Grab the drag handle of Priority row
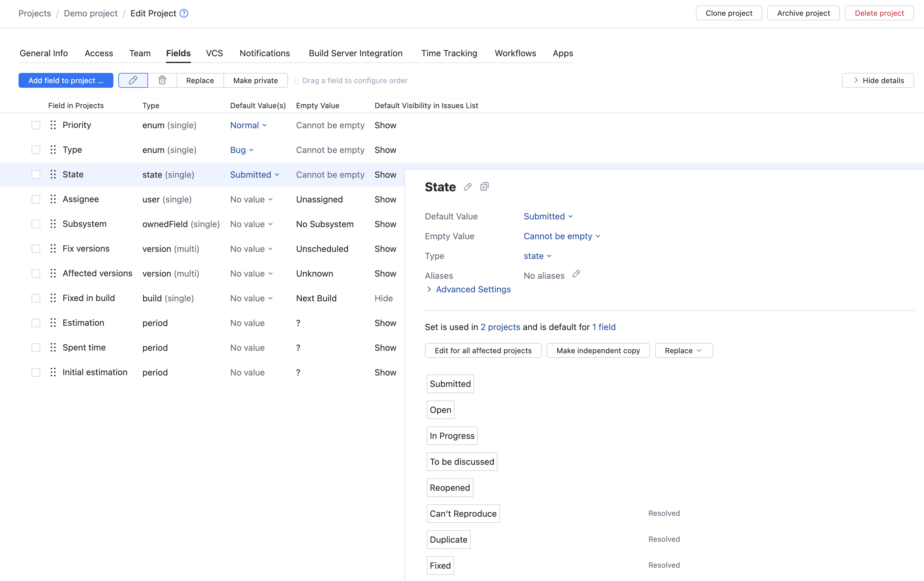This screenshot has width=924, height=581. [x=53, y=125]
